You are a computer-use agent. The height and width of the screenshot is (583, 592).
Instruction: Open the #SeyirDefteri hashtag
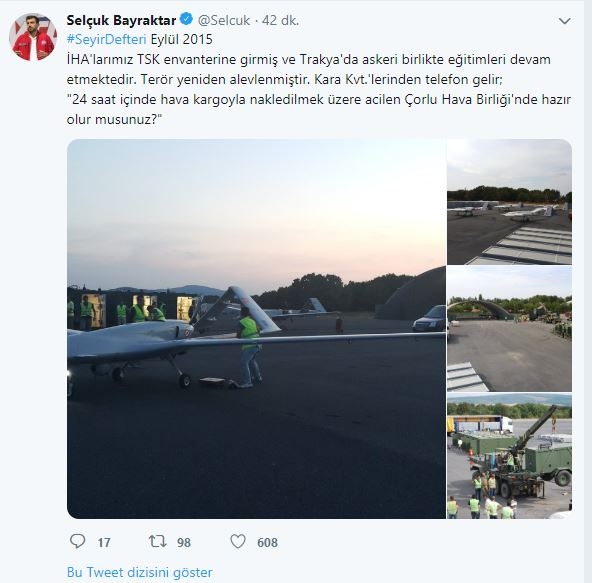[106, 39]
